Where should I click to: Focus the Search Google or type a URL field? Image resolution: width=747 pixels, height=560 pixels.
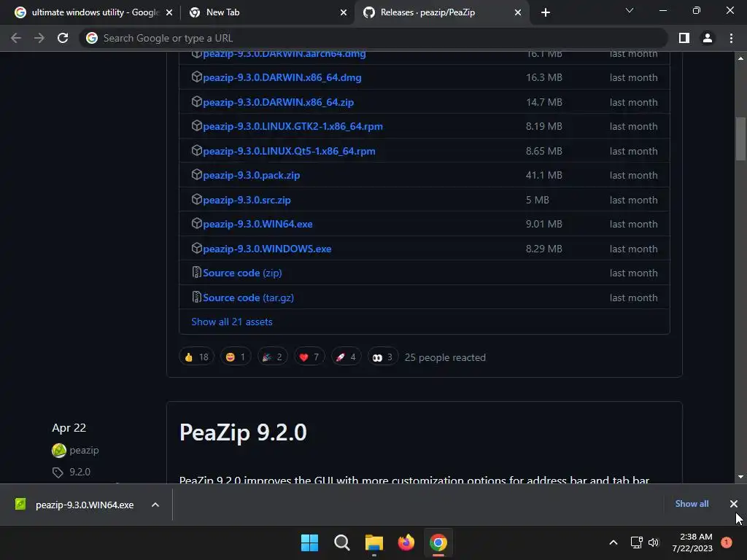pos(373,38)
